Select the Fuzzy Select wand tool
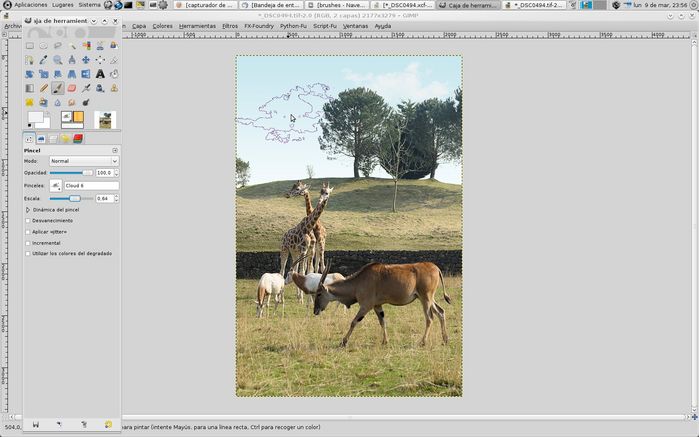The width and height of the screenshot is (699, 437). 72,45
